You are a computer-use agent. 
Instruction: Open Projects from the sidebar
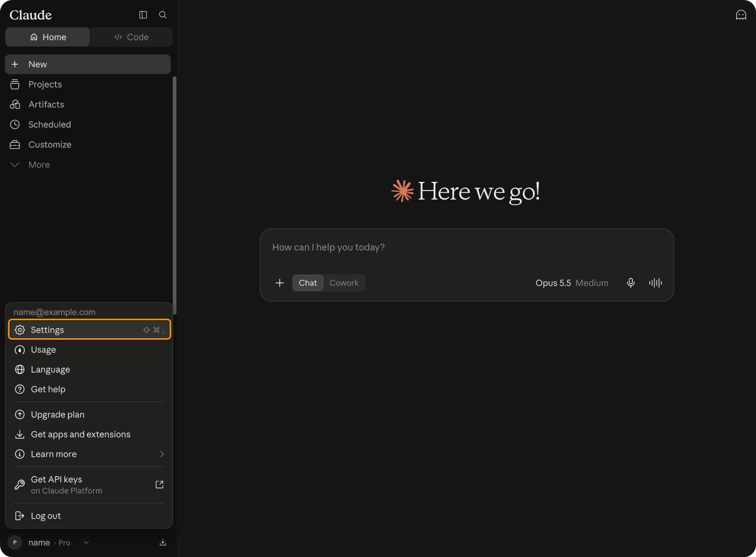(x=88, y=84)
